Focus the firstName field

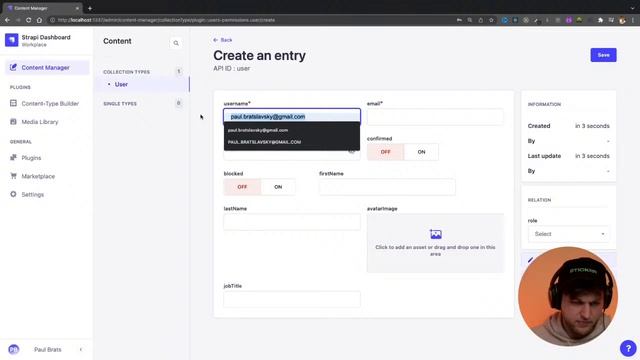click(387, 187)
